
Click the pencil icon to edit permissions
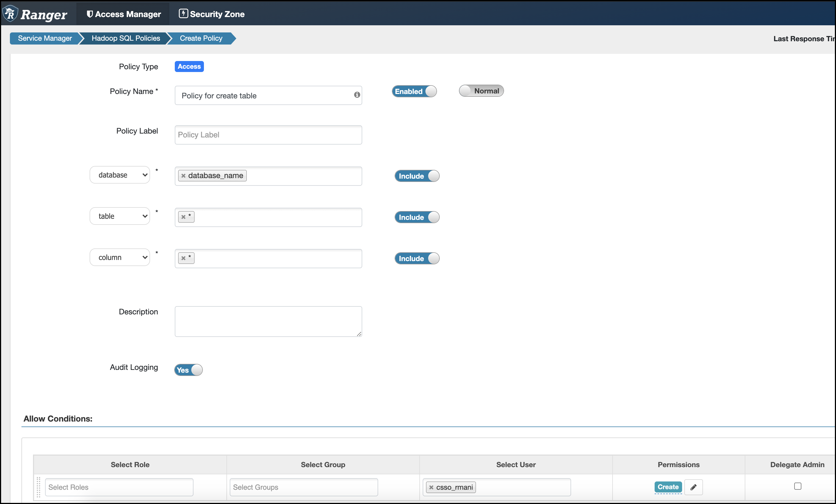click(x=693, y=488)
